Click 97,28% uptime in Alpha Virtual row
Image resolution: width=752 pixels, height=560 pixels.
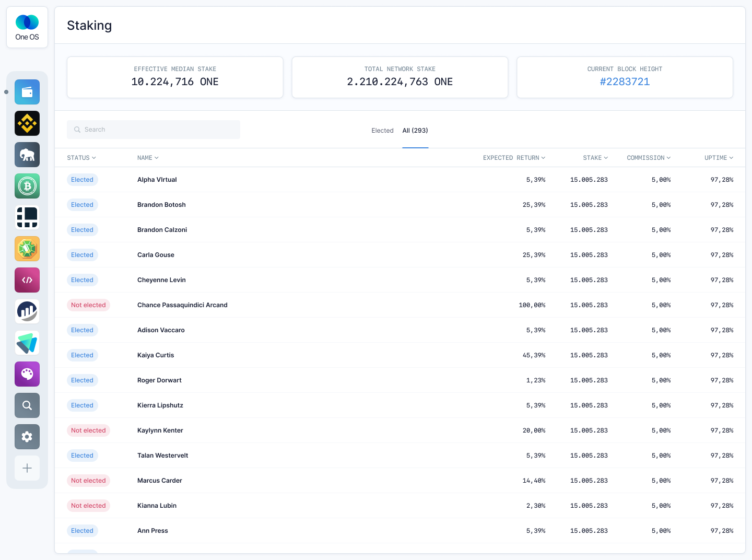(x=722, y=180)
